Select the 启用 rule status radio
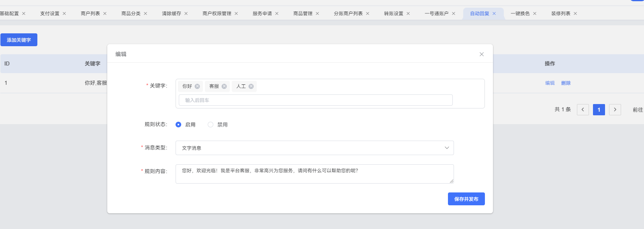 pyautogui.click(x=178, y=125)
